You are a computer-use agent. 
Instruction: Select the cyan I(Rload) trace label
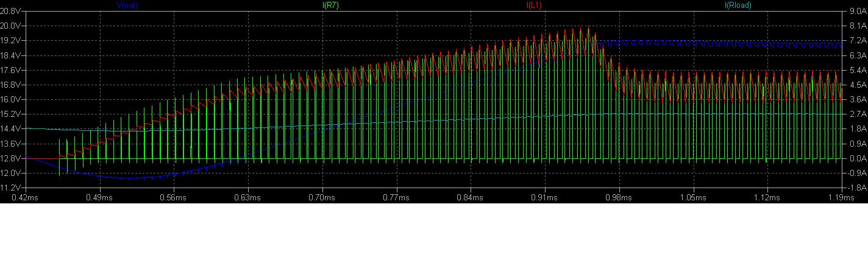[738, 5]
